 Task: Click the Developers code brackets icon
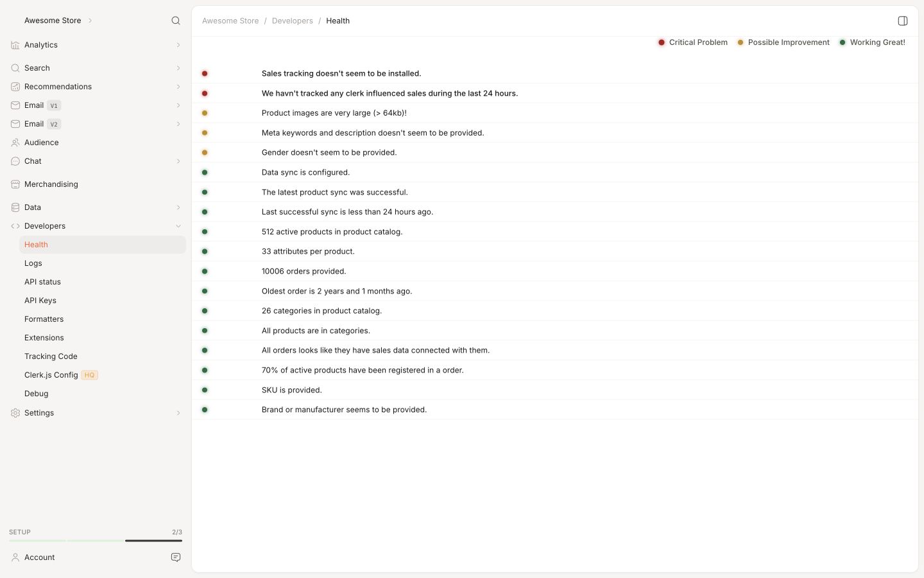(x=15, y=226)
